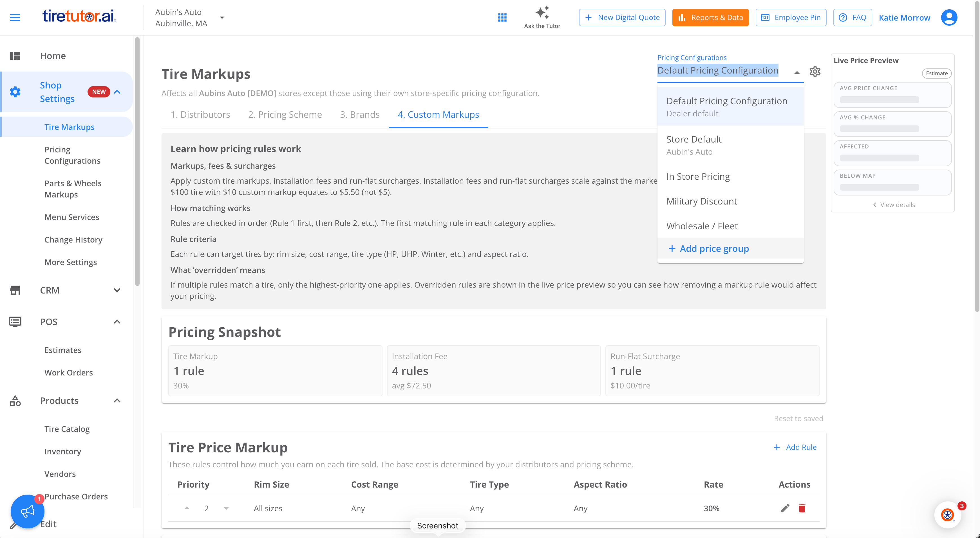
Task: Switch to the Brands tab
Action: coord(359,115)
